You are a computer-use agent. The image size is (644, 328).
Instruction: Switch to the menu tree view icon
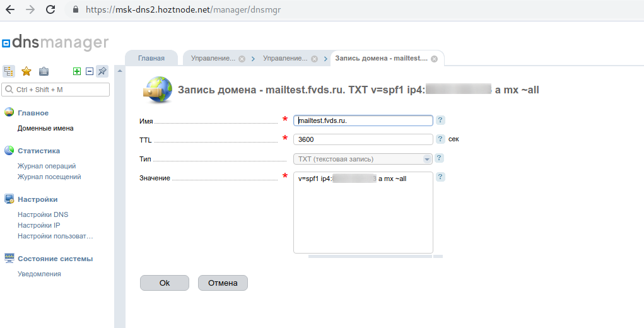[9, 71]
